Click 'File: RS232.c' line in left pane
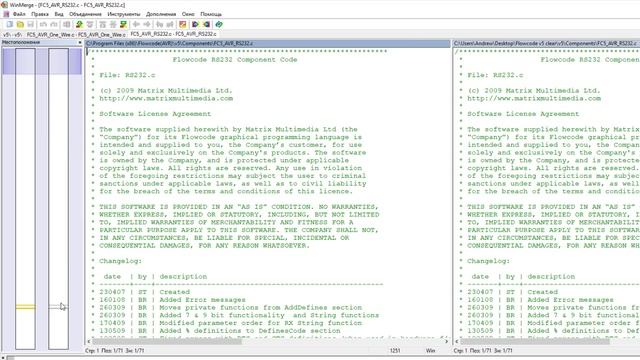This screenshot has width=640, height=360. [x=127, y=75]
